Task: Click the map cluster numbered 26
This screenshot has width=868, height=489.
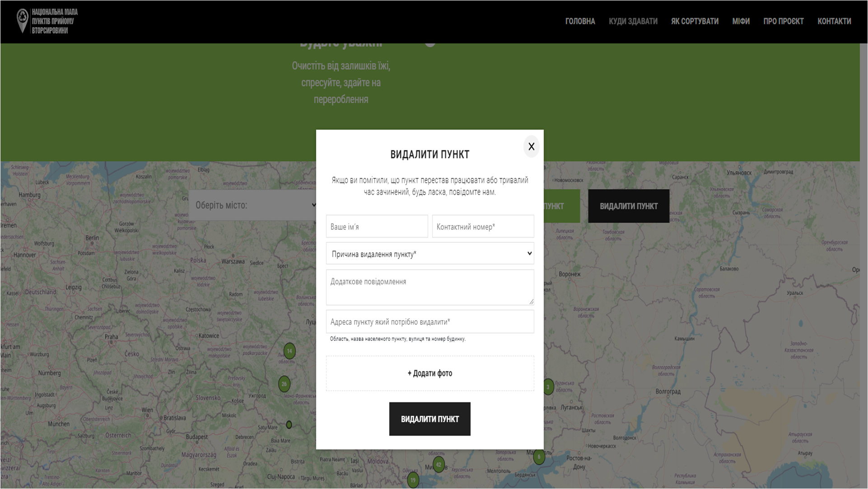Action: (x=284, y=383)
